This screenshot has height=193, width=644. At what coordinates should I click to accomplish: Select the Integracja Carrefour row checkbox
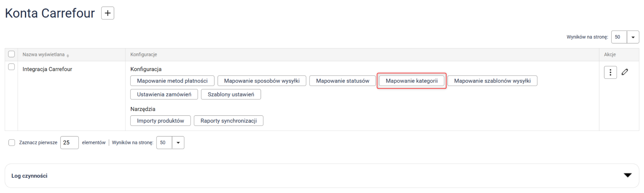click(12, 67)
